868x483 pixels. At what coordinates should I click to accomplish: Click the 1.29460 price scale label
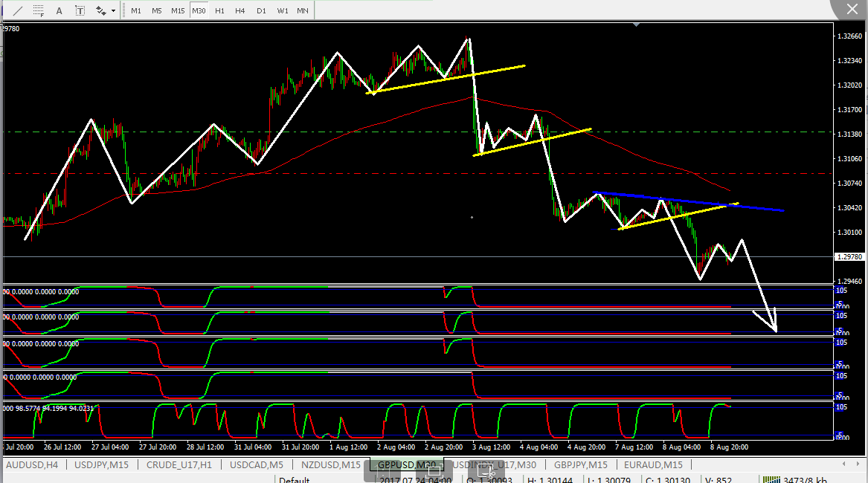click(849, 282)
